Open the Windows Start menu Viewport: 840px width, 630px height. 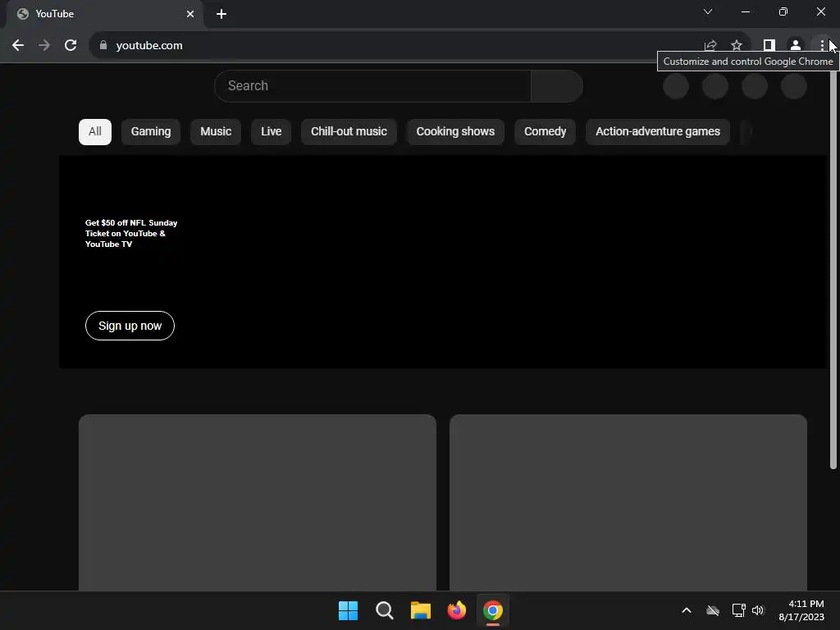[x=348, y=610]
